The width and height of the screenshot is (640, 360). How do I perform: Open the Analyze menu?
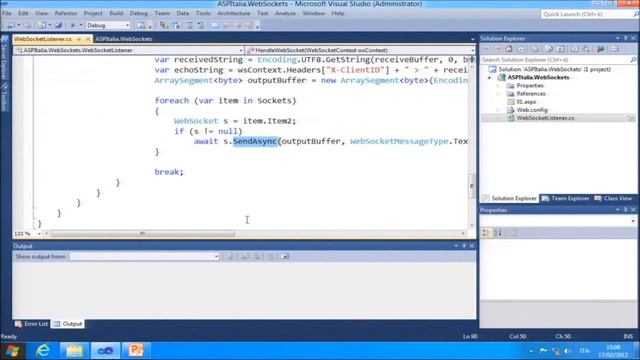pyautogui.click(x=285, y=13)
